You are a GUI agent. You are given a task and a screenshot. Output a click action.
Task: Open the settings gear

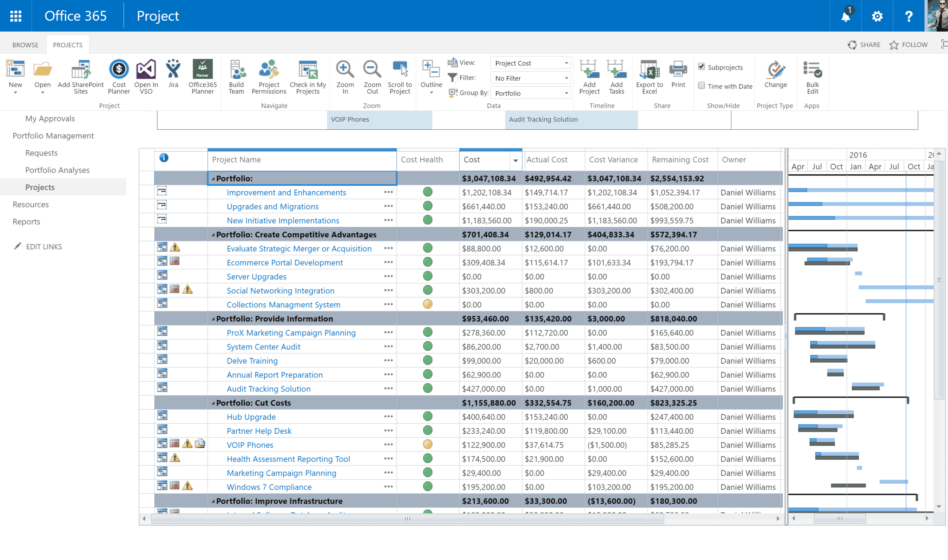pyautogui.click(x=877, y=16)
